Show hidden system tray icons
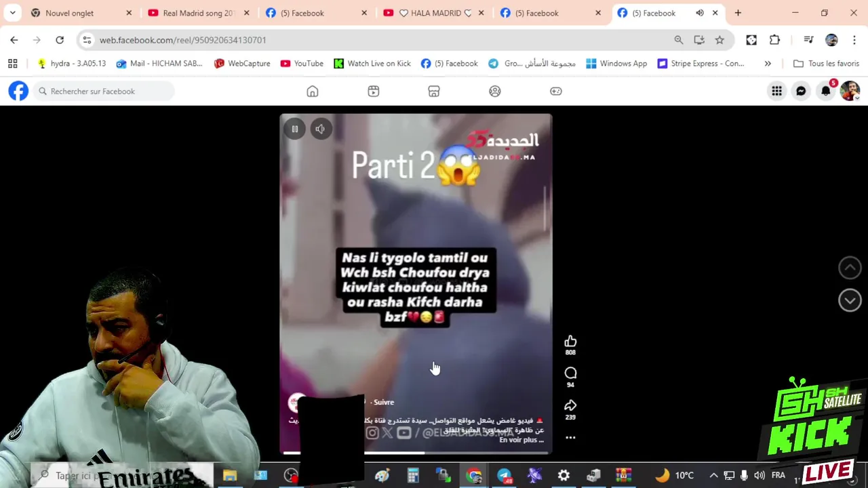The image size is (868, 488). 713,475
